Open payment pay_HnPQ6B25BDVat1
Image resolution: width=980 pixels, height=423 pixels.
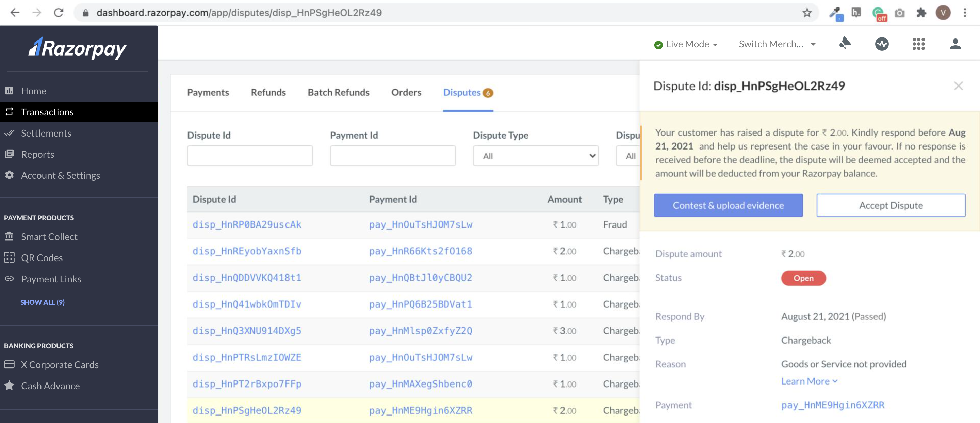coord(420,304)
